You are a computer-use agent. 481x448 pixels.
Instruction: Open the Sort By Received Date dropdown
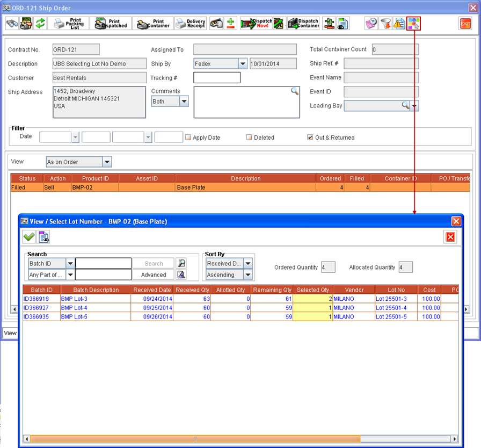click(x=247, y=263)
